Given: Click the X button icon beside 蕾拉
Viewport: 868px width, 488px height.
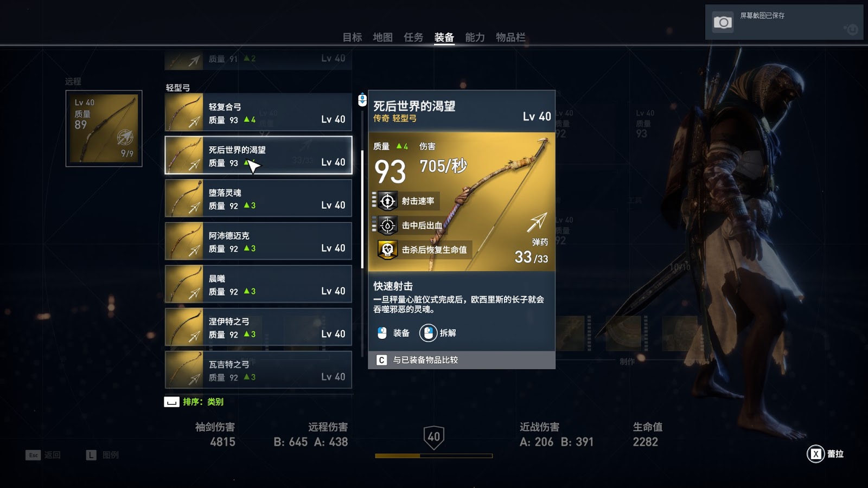Looking at the screenshot, I should pos(815,454).
